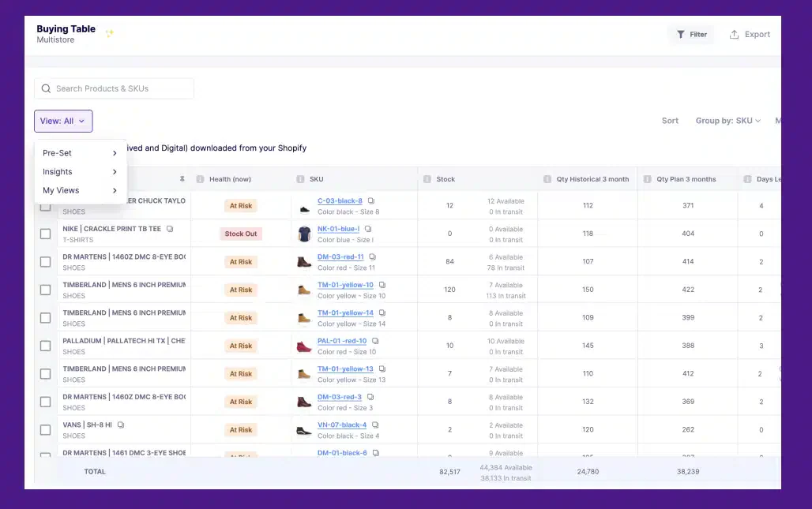Screen dimensions: 812x509
Task: Click the Filter funnel icon
Action: 680,34
